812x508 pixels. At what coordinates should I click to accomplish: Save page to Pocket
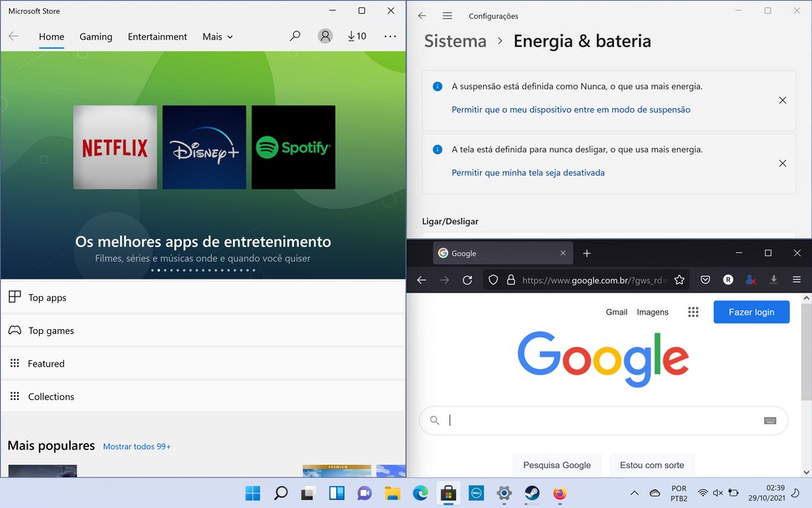click(x=706, y=280)
